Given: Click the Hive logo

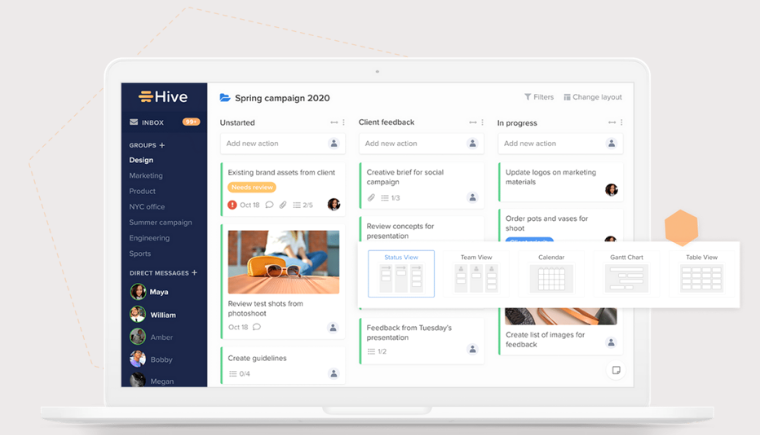Looking at the screenshot, I should [163, 97].
